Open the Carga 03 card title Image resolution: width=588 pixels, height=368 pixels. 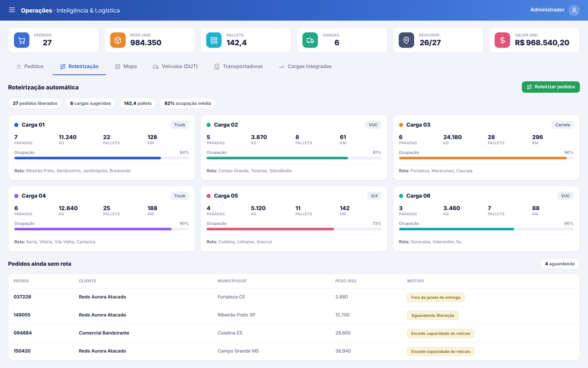(418, 125)
